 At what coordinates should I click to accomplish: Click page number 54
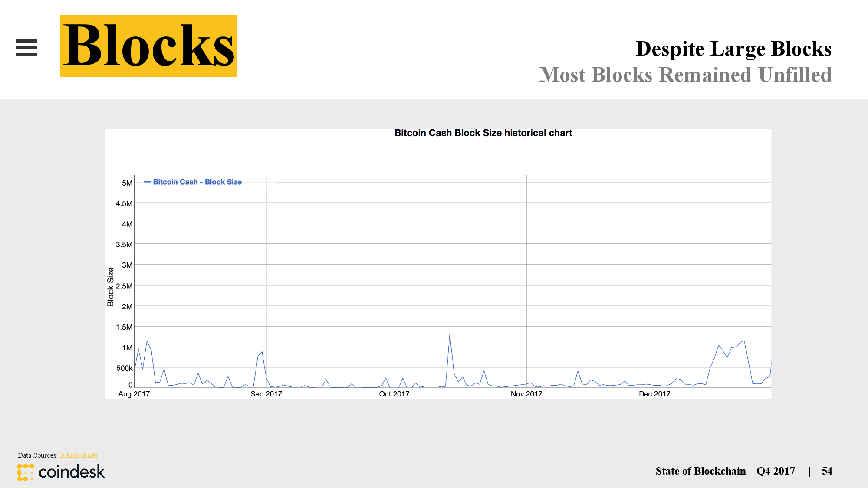(x=827, y=471)
